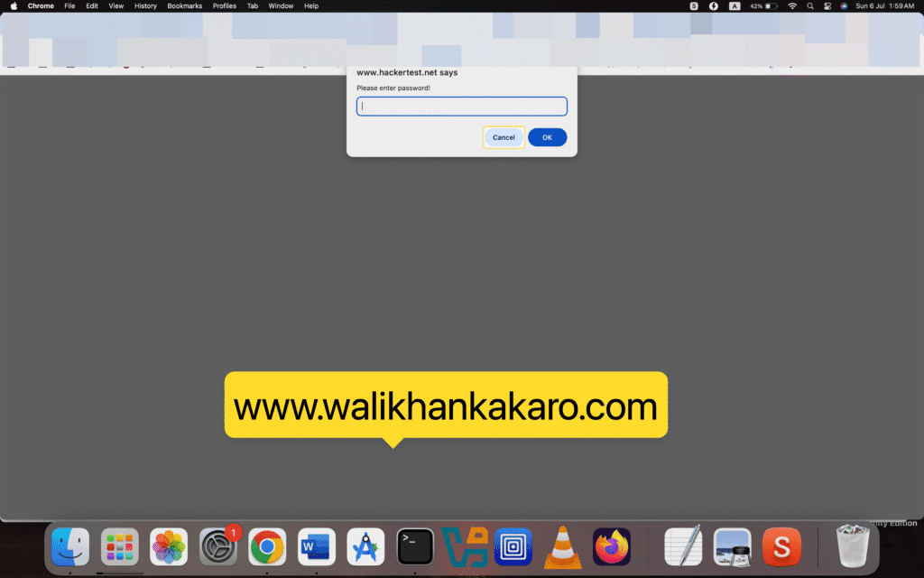Image resolution: width=924 pixels, height=578 pixels.
Task: Open the Wi-Fi menu bar icon
Action: (x=792, y=6)
